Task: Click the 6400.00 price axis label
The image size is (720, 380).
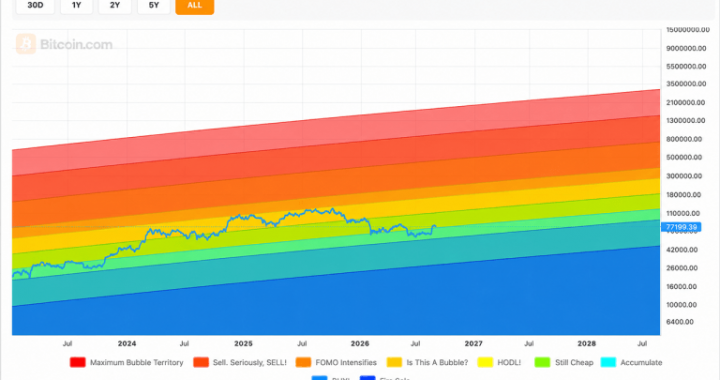Action: (x=680, y=322)
